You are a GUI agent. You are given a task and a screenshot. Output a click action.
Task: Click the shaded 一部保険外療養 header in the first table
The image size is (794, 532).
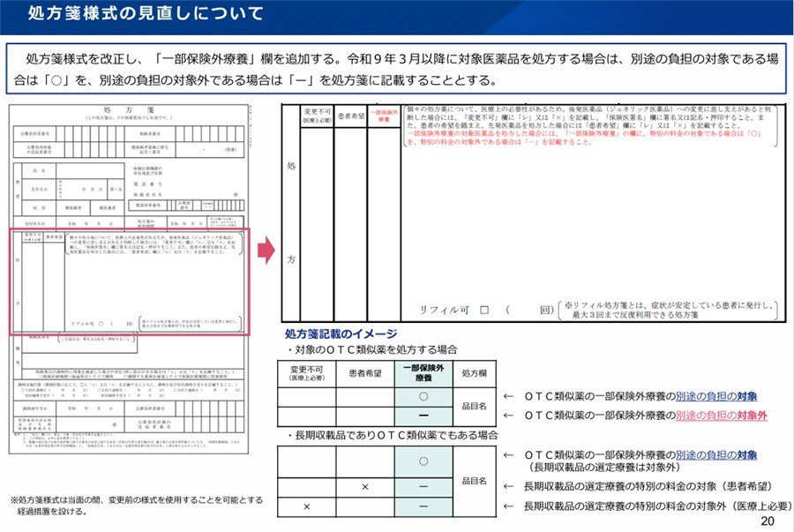(423, 373)
